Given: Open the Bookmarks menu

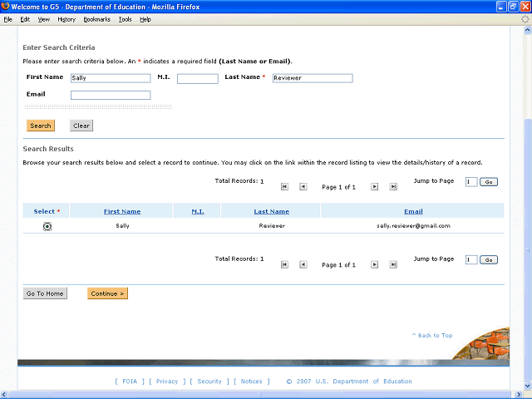Looking at the screenshot, I should tap(97, 20).
